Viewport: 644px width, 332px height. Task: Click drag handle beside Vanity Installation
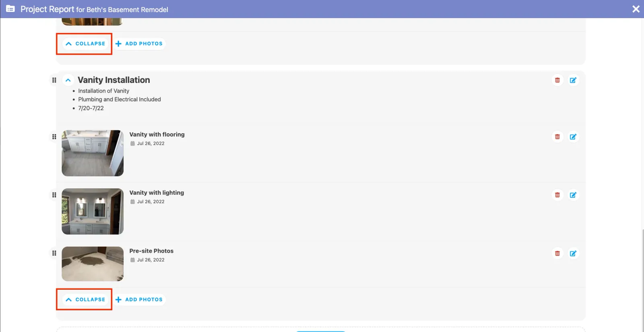tap(54, 80)
